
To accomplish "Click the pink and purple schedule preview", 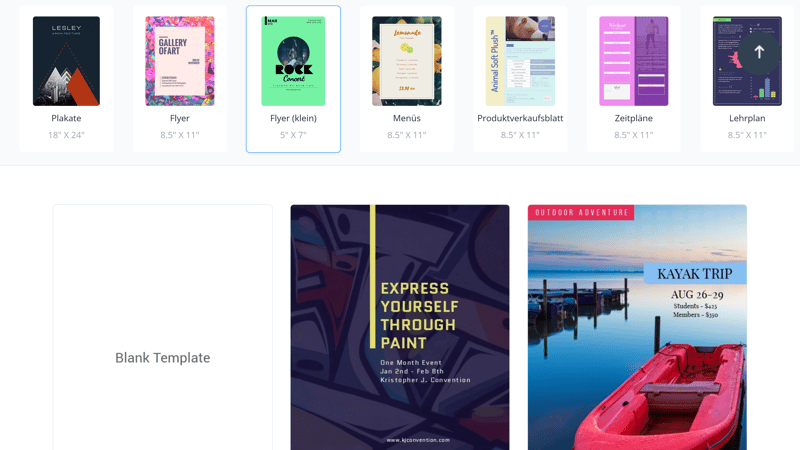I will (x=634, y=61).
